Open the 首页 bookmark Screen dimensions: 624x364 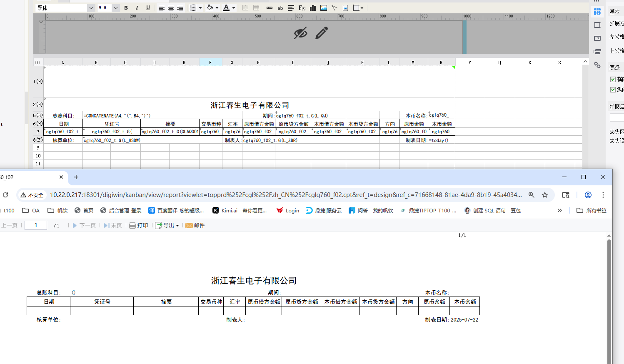(x=84, y=210)
